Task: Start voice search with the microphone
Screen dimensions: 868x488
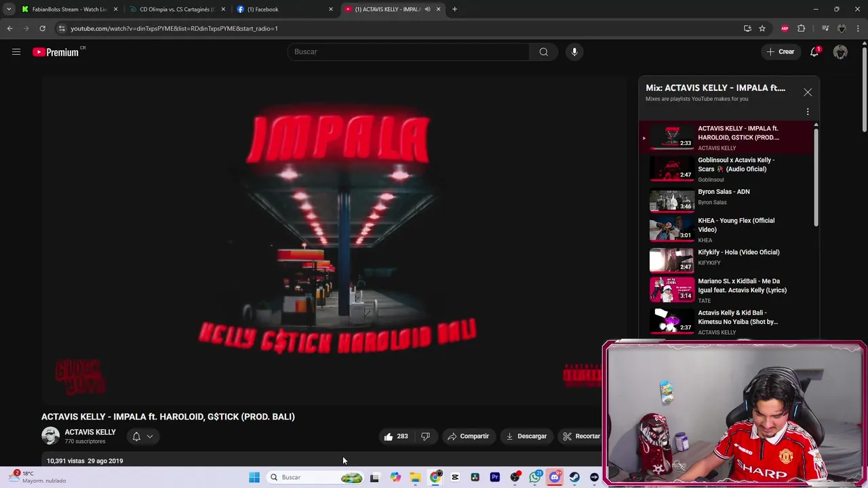Action: pyautogui.click(x=574, y=52)
